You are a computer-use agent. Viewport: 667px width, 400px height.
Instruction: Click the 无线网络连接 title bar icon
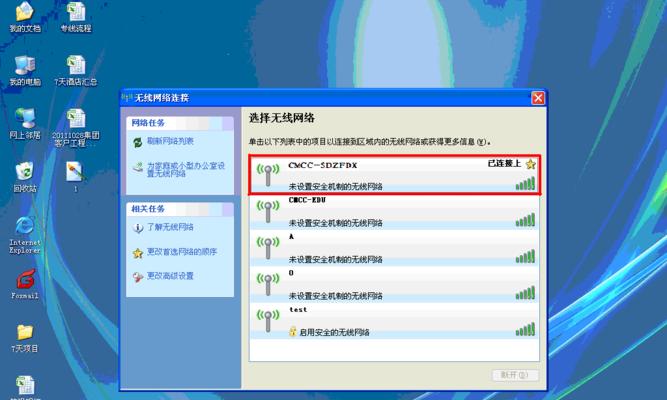tap(127, 98)
